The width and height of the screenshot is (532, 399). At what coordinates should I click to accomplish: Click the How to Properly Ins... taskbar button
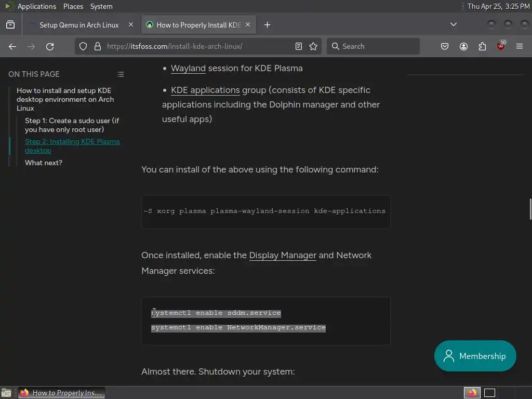tap(61, 393)
